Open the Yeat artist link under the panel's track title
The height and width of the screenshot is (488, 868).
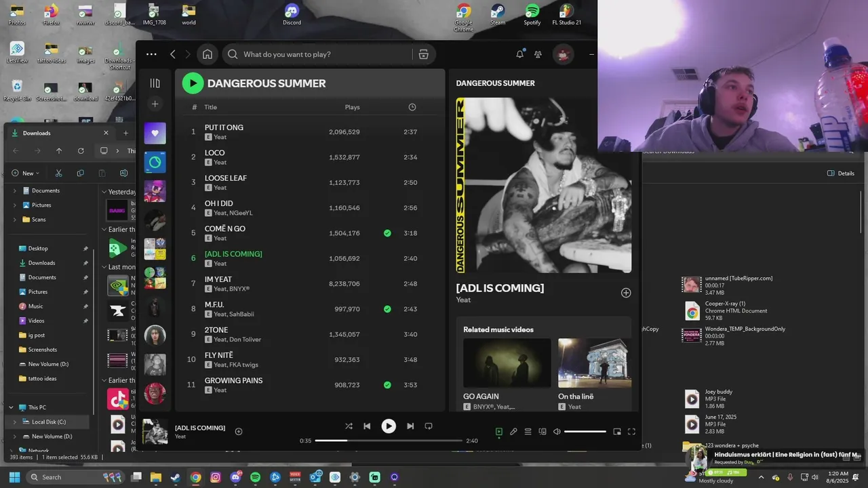tap(463, 300)
